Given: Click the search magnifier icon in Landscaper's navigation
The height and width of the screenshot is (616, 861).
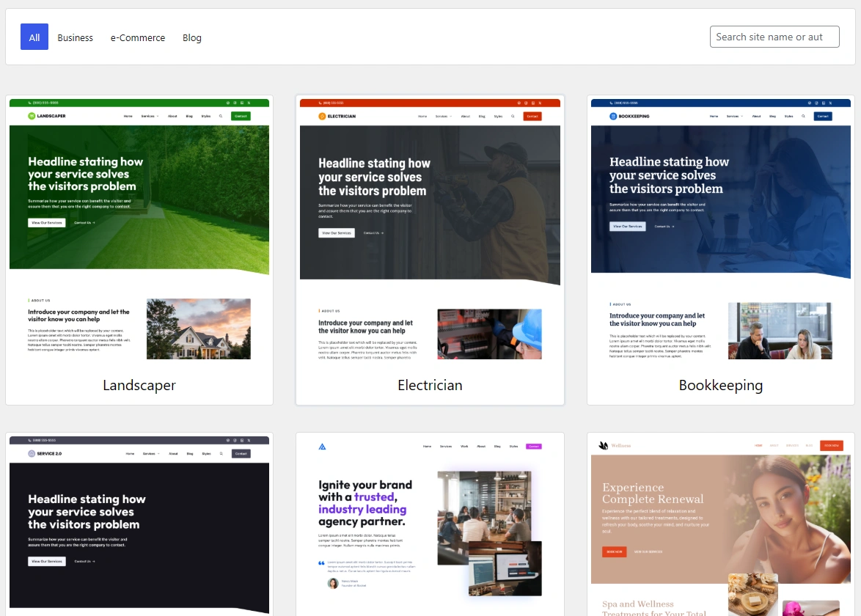Looking at the screenshot, I should coord(220,117).
